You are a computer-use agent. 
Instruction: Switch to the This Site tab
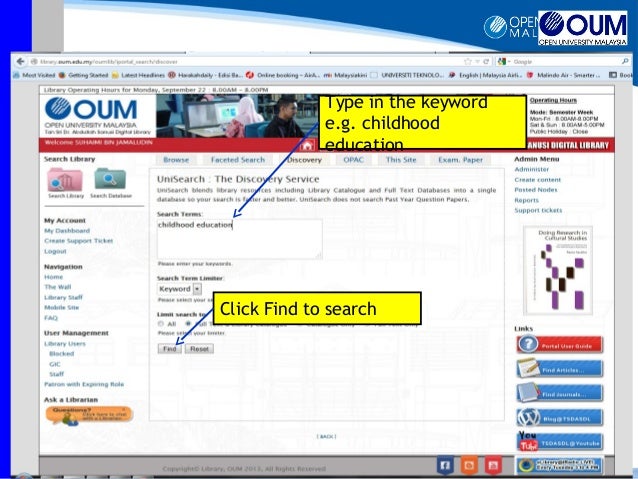point(401,160)
